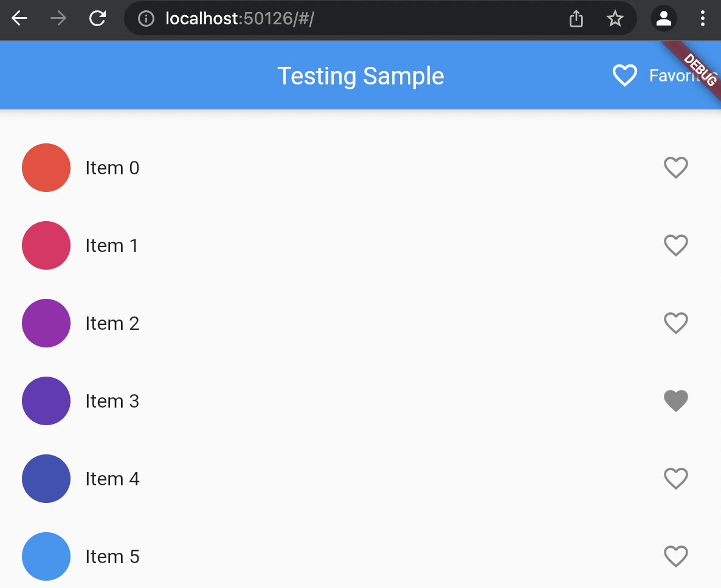Viewport: 721px width, 588px height.
Task: Mark Item 2 as favorite
Action: [675, 323]
